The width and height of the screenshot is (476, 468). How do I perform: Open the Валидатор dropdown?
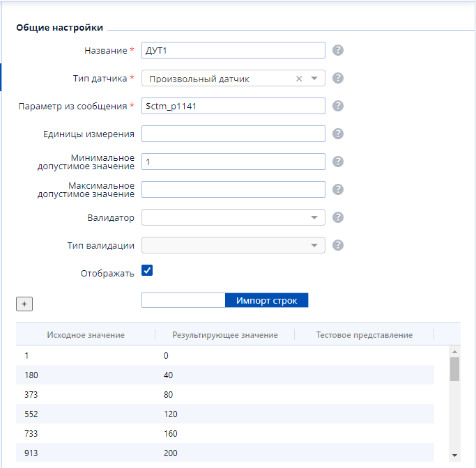click(x=233, y=217)
